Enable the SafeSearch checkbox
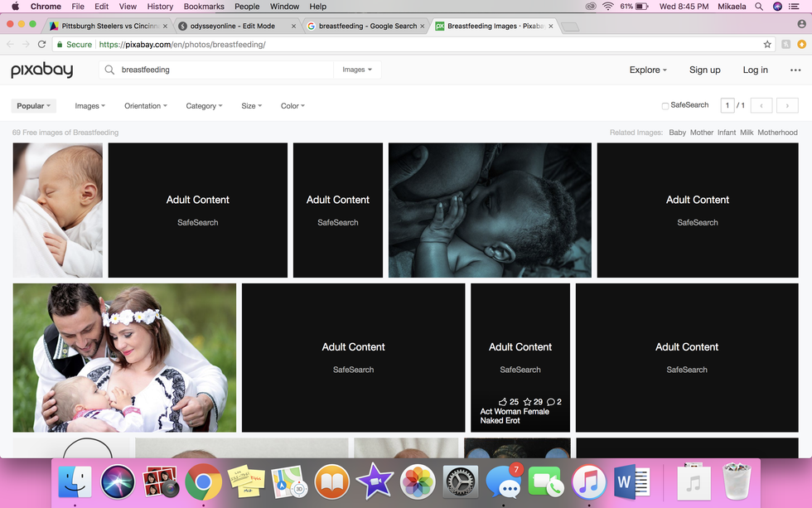This screenshot has width=812, height=508. click(x=665, y=106)
